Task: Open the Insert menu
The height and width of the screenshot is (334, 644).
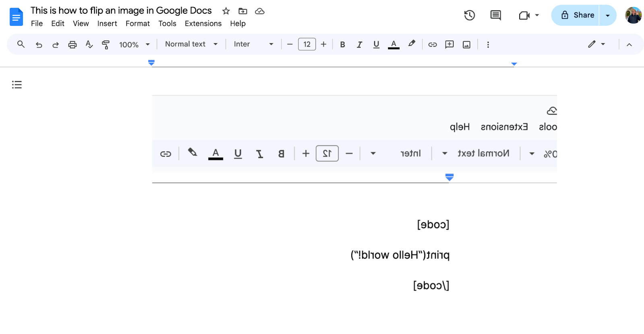Action: [107, 23]
